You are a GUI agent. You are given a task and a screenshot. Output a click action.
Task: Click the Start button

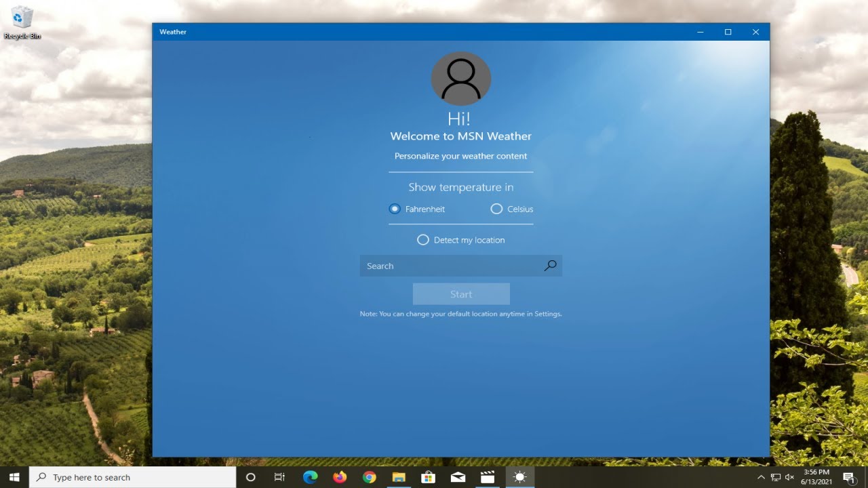point(461,294)
